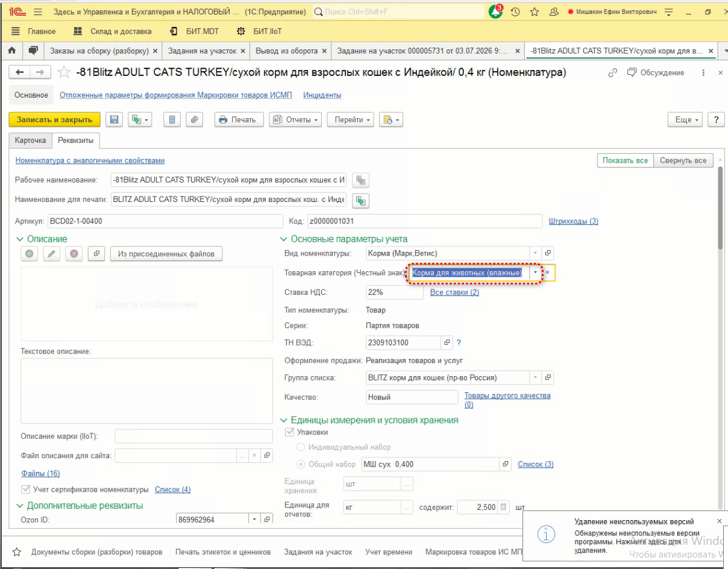This screenshot has height=569, width=728.
Task: Open Ozon ID dropdown arrow
Action: (x=255, y=520)
